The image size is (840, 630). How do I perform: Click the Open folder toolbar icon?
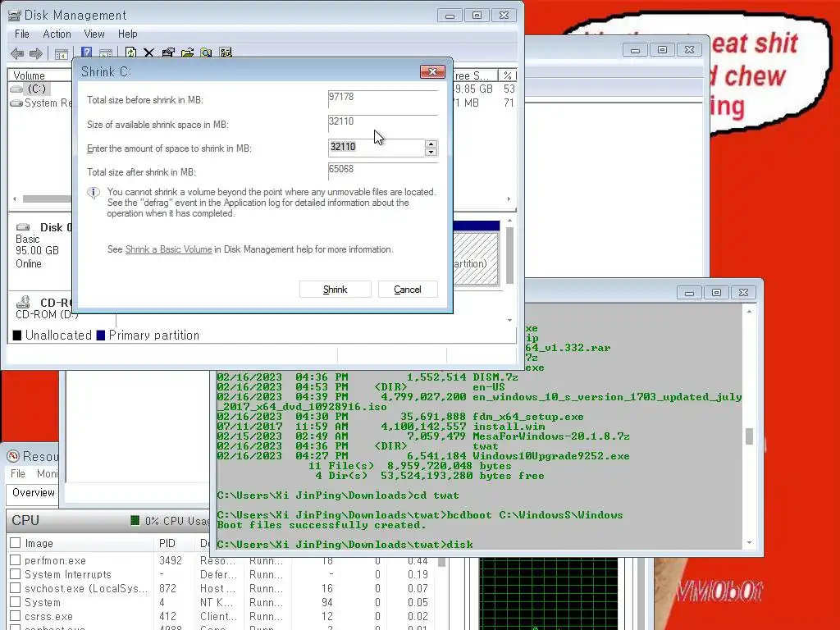(187, 52)
